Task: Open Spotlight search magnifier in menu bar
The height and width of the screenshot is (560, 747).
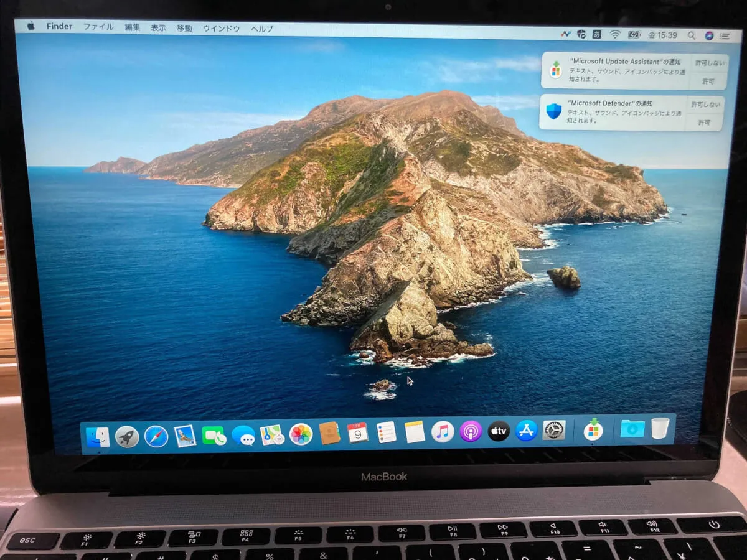Action: pos(691,35)
